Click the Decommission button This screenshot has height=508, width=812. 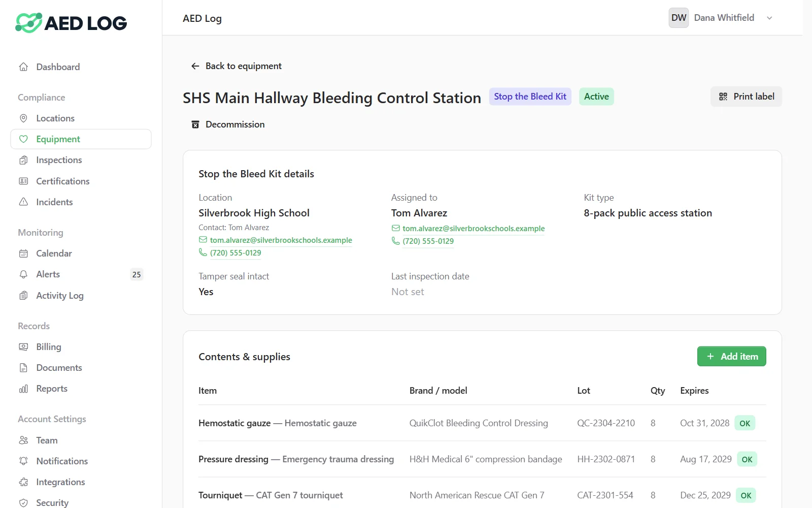click(228, 124)
